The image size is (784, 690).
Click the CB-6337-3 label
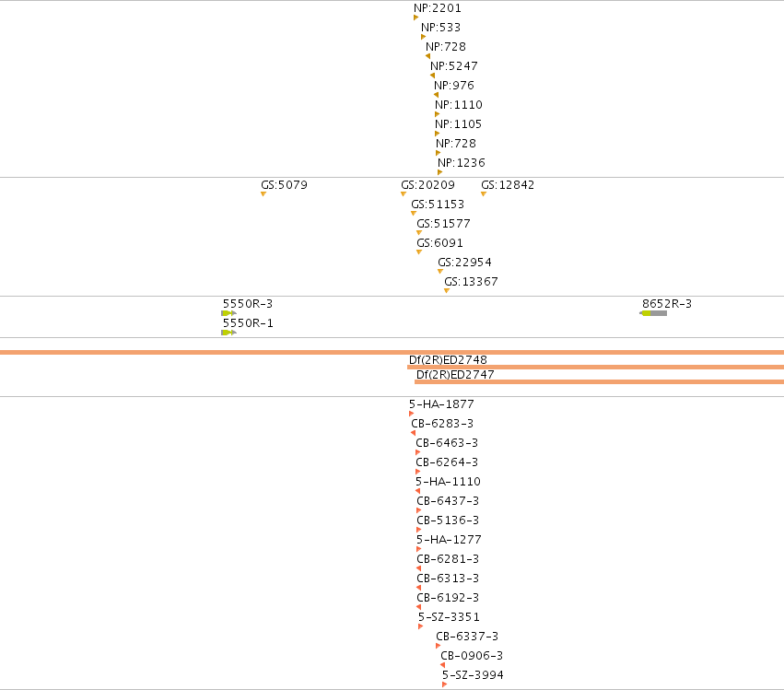coord(467,636)
